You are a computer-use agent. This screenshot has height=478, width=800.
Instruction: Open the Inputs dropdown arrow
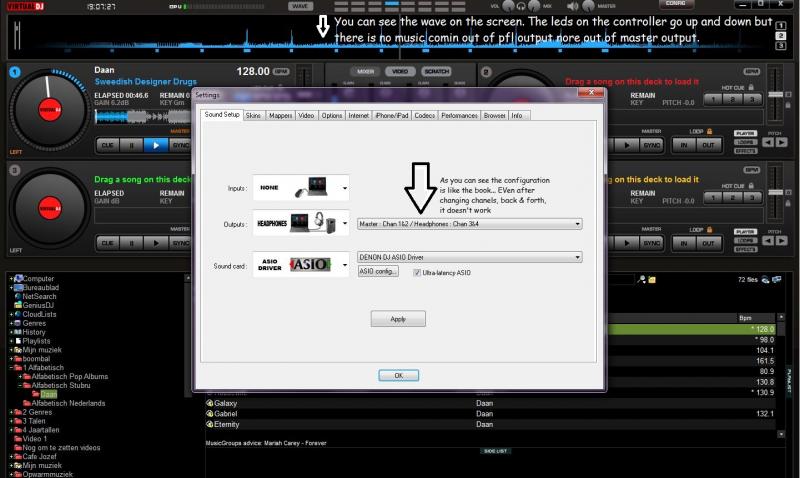click(345, 188)
